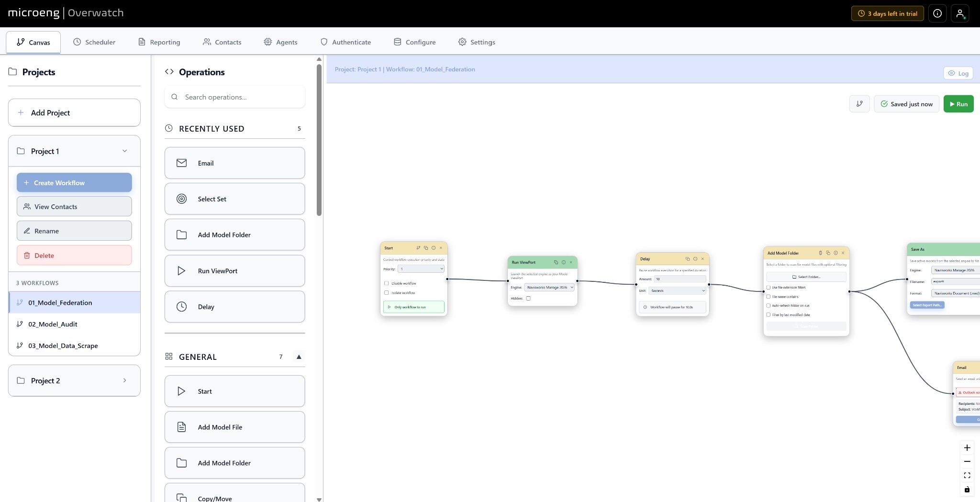Click the info icon in top header
This screenshot has height=502, width=980.
[x=937, y=13]
